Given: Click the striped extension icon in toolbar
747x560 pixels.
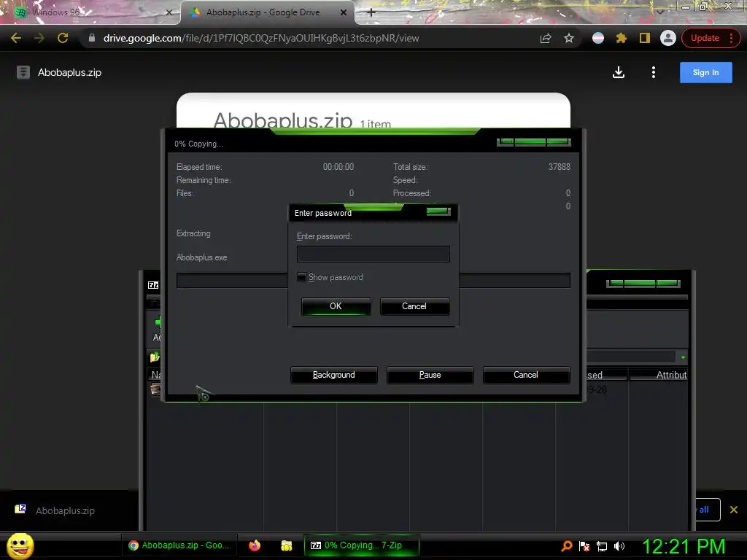Looking at the screenshot, I should [x=598, y=38].
